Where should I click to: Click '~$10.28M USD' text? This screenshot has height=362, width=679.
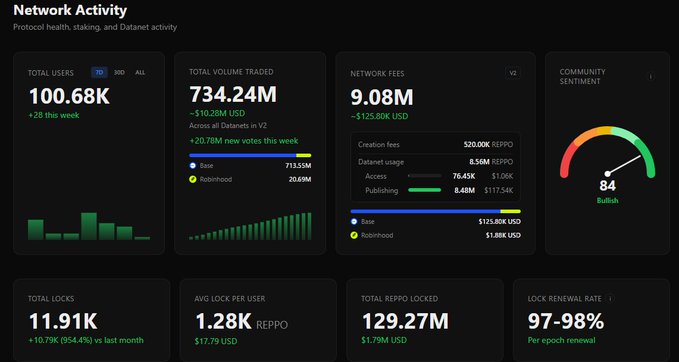click(217, 113)
